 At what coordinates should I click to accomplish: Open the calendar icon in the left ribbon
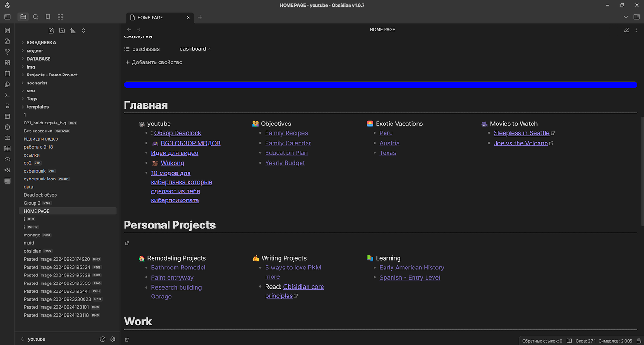[x=7, y=73]
